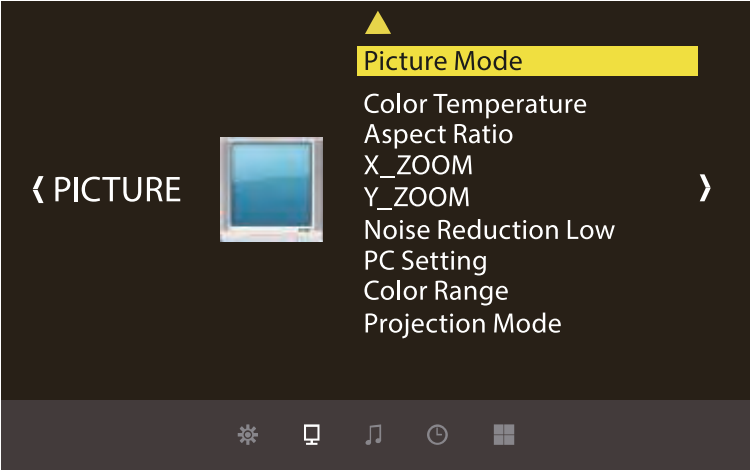Click the PICTURE category title
The width and height of the screenshot is (750, 476).
[x=116, y=189]
